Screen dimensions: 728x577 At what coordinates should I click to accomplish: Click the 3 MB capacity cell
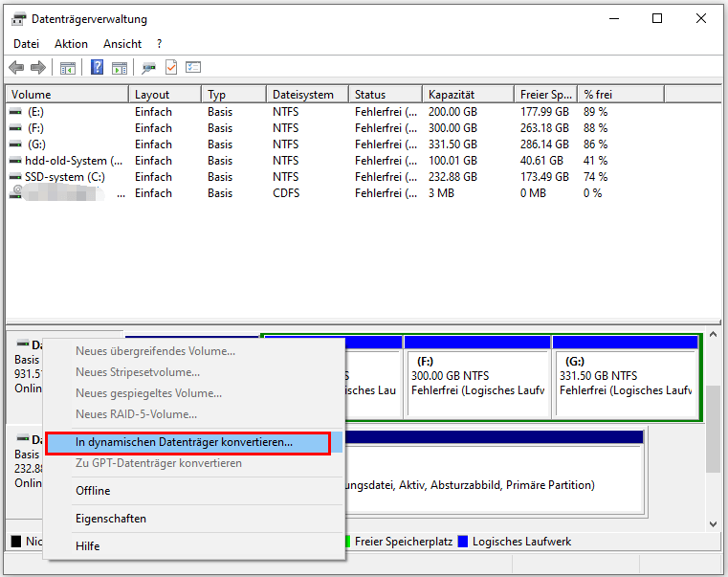(x=441, y=193)
